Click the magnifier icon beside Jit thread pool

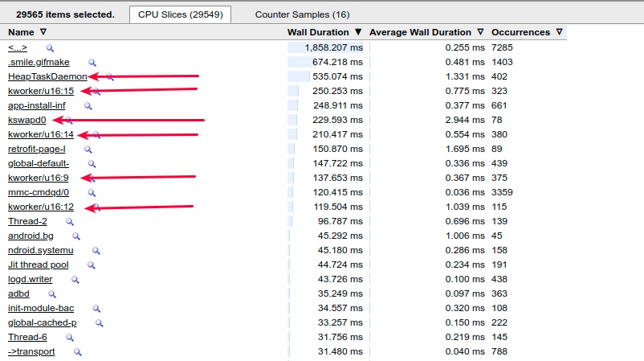[92, 265]
